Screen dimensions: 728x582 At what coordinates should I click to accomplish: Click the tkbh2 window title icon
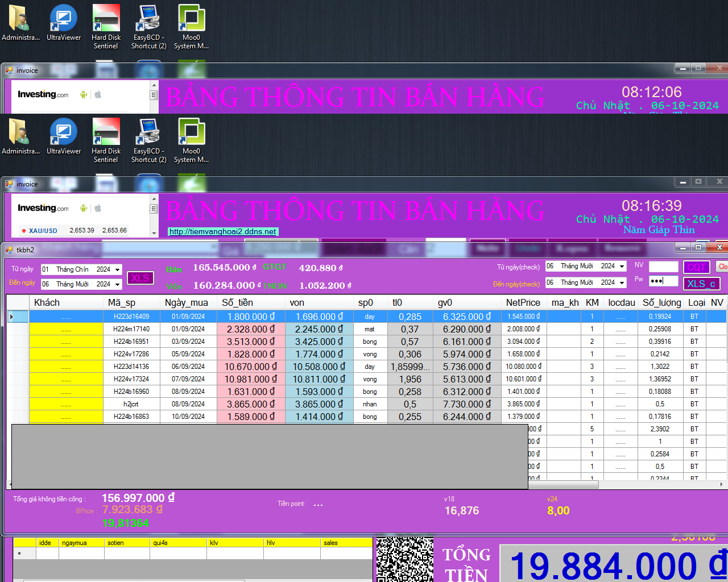9,250
